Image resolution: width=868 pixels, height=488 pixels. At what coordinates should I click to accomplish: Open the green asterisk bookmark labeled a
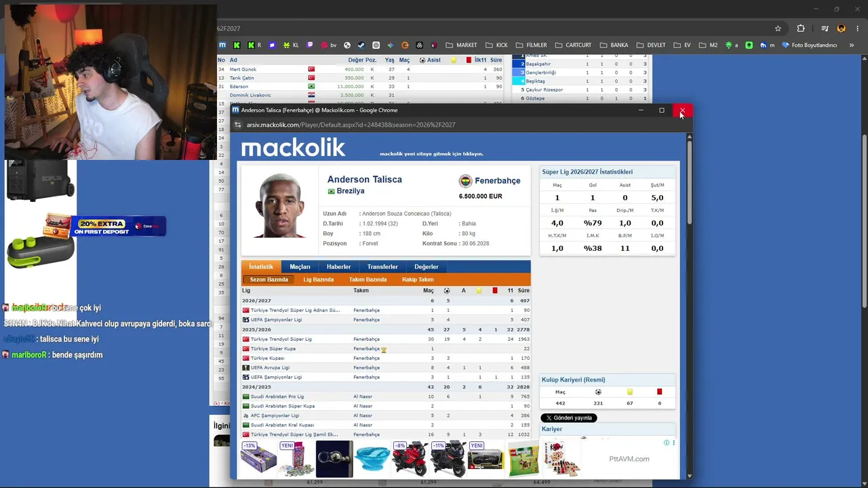(x=732, y=45)
